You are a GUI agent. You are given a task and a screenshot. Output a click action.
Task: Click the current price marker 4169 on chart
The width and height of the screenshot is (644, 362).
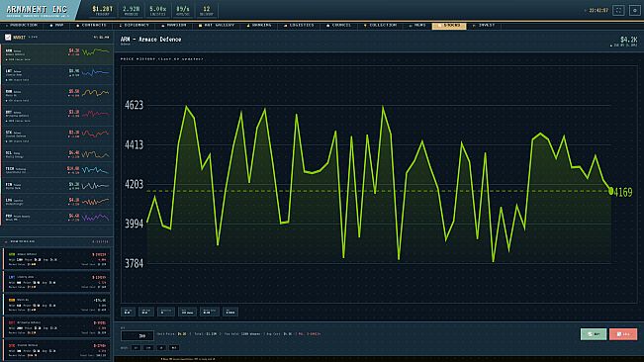622,192
